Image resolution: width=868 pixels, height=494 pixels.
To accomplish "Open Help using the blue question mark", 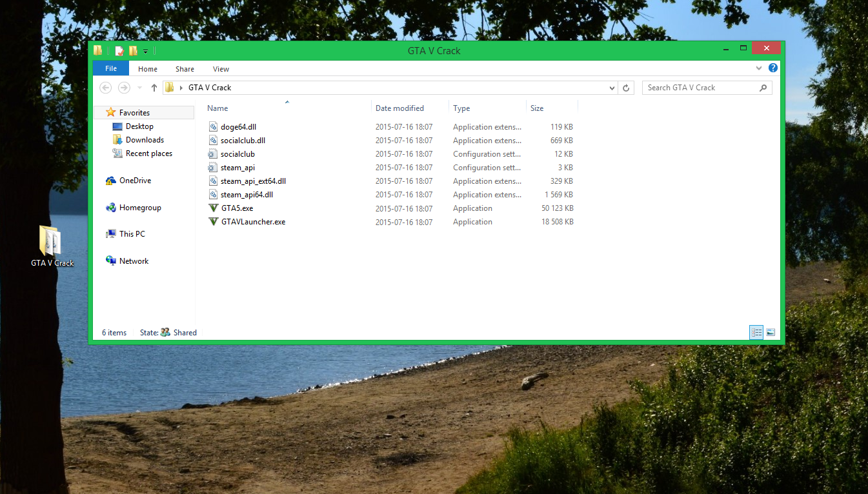I will pyautogui.click(x=772, y=68).
